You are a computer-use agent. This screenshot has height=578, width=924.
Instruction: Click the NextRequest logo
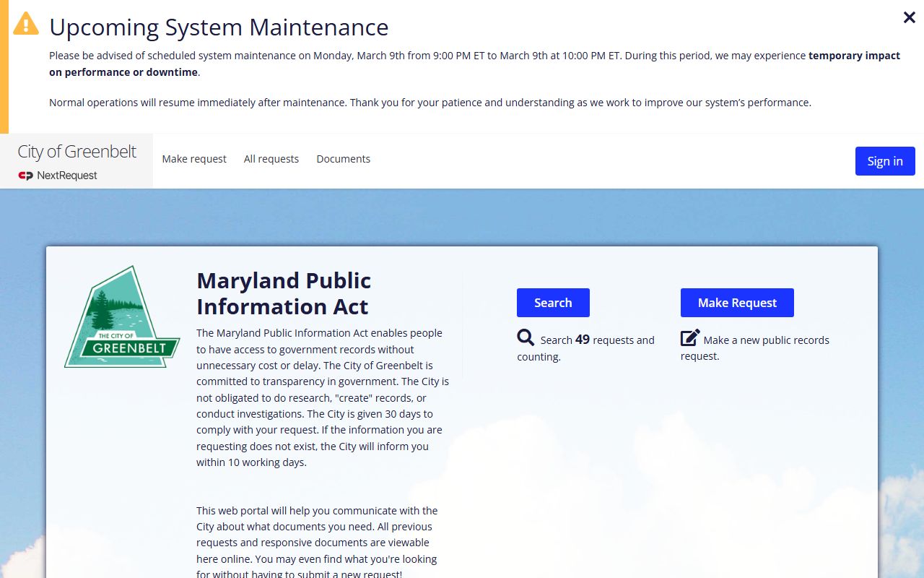coord(58,176)
